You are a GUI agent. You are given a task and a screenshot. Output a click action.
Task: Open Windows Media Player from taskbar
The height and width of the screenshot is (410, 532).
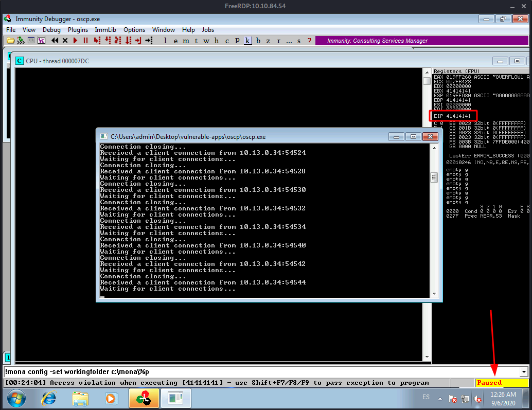(111, 398)
